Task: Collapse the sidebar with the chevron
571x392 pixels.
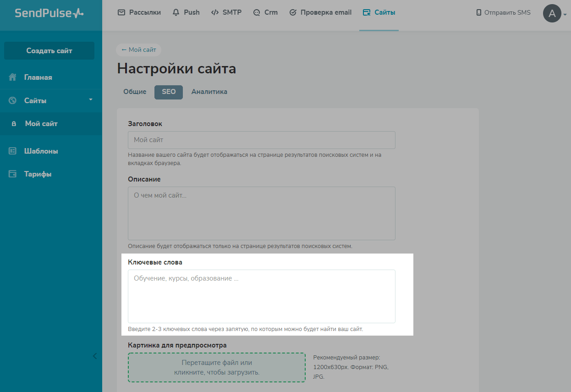Action: tap(95, 356)
